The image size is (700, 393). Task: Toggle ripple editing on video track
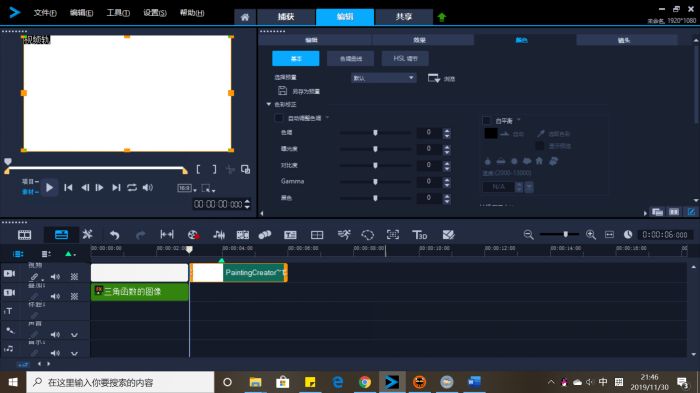click(34, 277)
